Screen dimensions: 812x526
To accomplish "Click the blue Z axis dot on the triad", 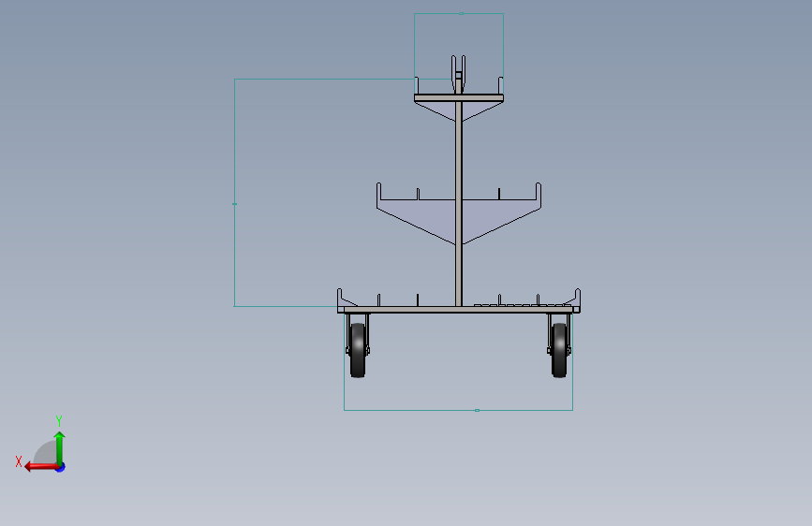I will (61, 467).
